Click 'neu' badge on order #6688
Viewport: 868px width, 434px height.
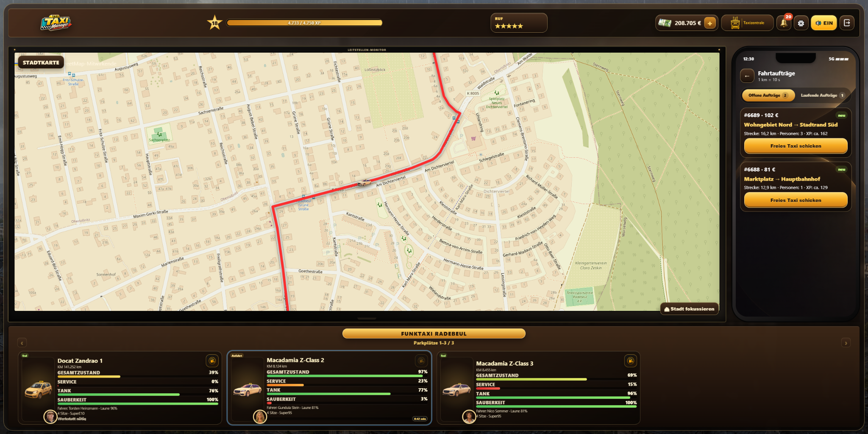coord(841,170)
